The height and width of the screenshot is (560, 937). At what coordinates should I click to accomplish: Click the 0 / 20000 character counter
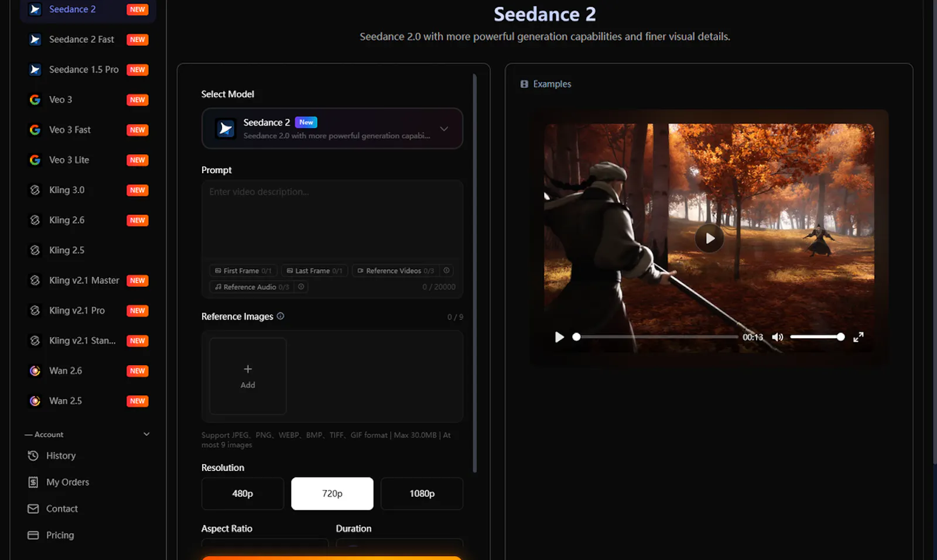(x=439, y=287)
